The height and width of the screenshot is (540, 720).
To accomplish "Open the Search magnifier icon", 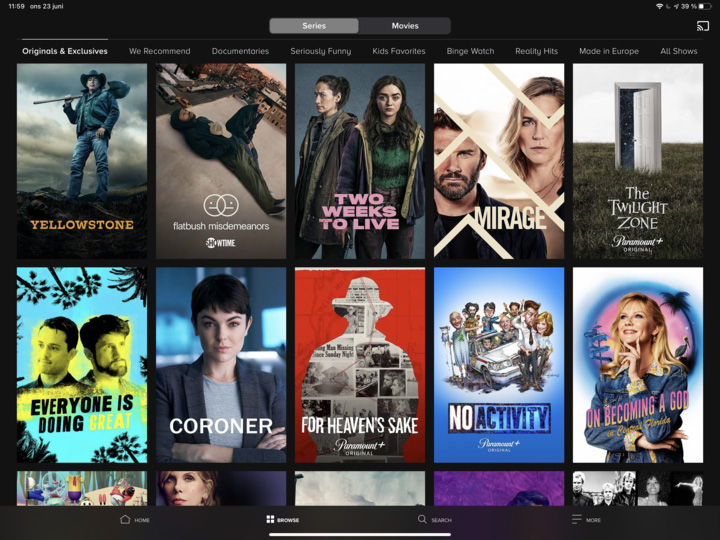I will pos(422,519).
